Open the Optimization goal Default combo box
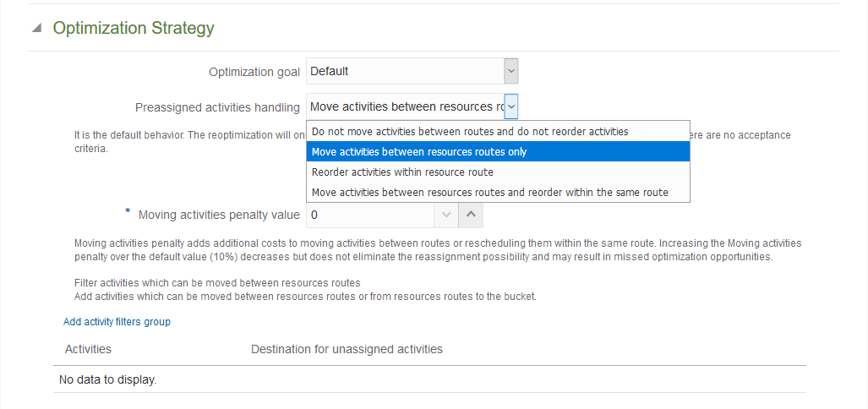This screenshot has width=868, height=409. tap(405, 72)
